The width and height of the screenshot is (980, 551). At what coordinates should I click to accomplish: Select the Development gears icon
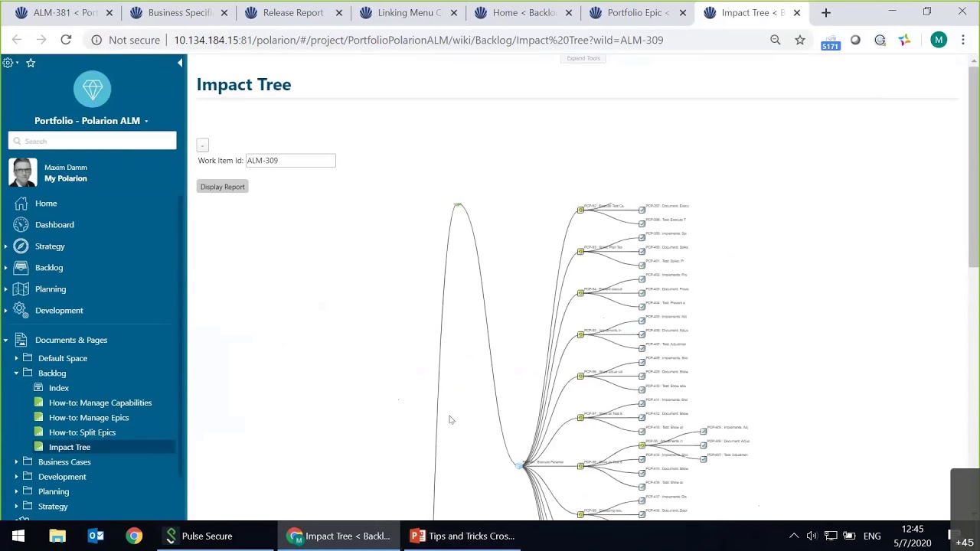point(21,311)
